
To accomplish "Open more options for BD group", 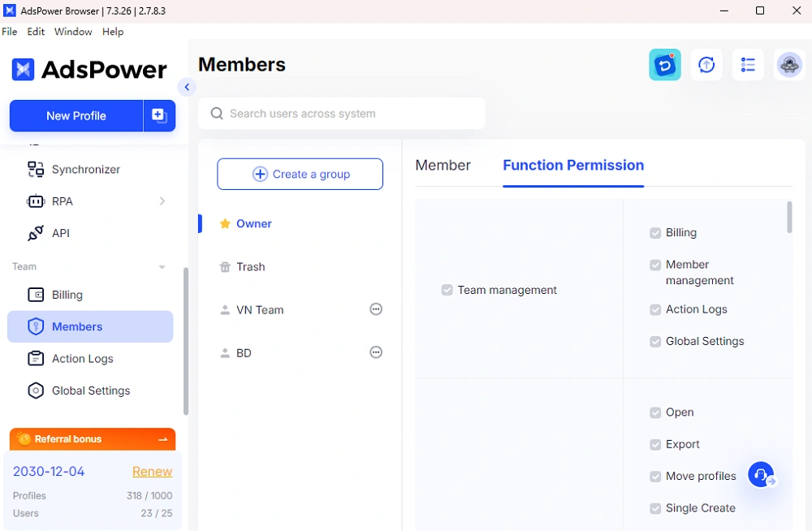I will [x=376, y=352].
